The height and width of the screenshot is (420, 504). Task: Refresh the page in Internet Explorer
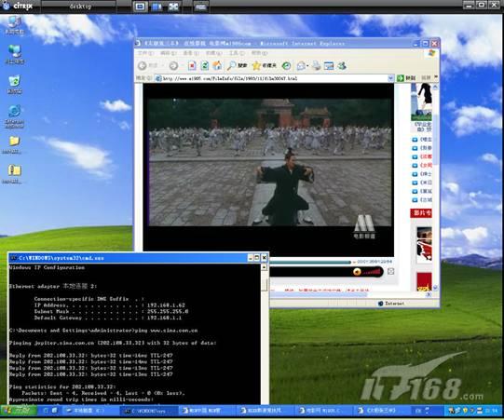[204, 65]
